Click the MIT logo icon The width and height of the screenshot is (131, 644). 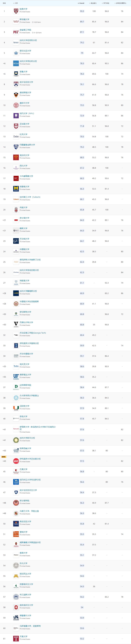(x=16, y=32)
